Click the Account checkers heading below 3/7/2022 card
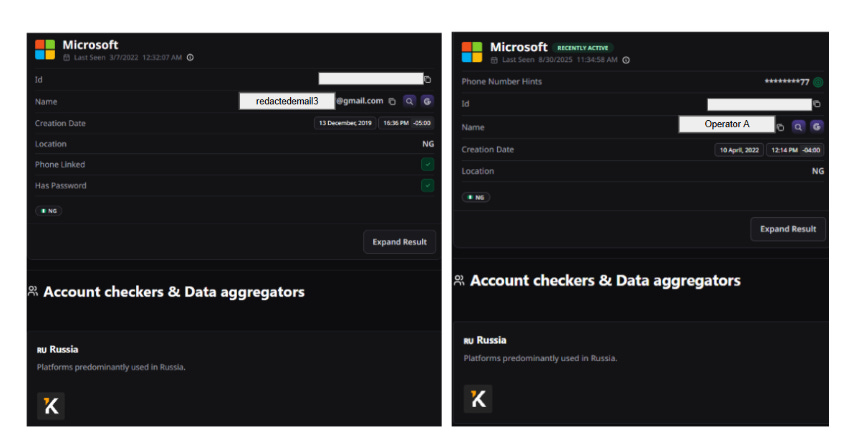Viewport: 861px width, 442px height. [174, 292]
